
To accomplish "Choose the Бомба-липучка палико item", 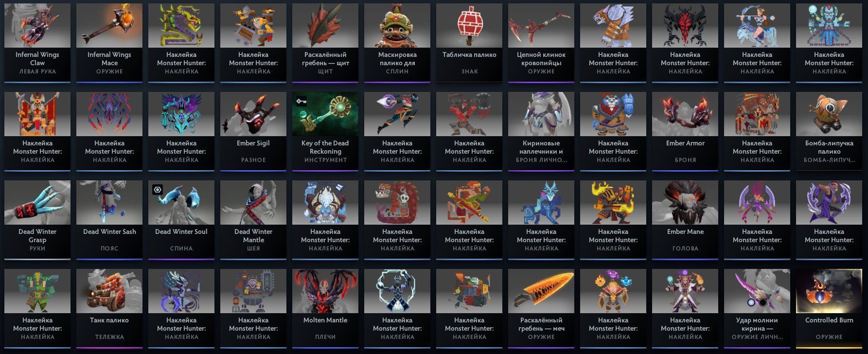I will point(829,131).
